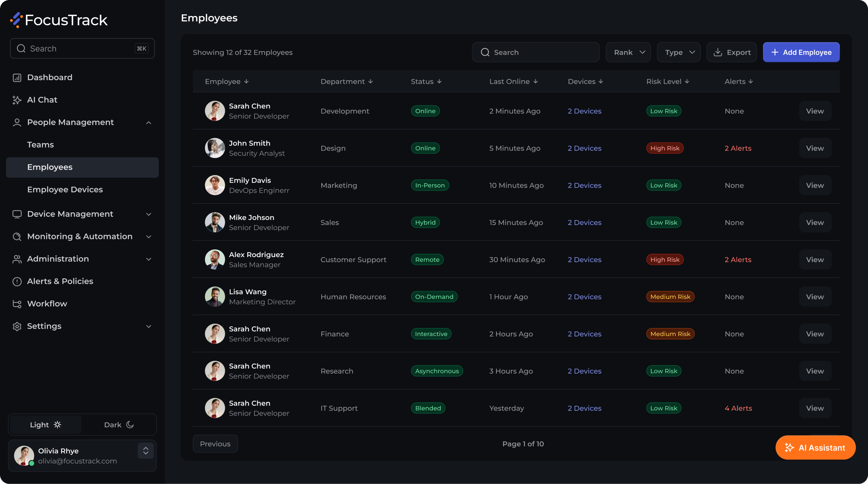The height and width of the screenshot is (484, 868).
Task: Open the Type filter dropdown
Action: pos(679,52)
